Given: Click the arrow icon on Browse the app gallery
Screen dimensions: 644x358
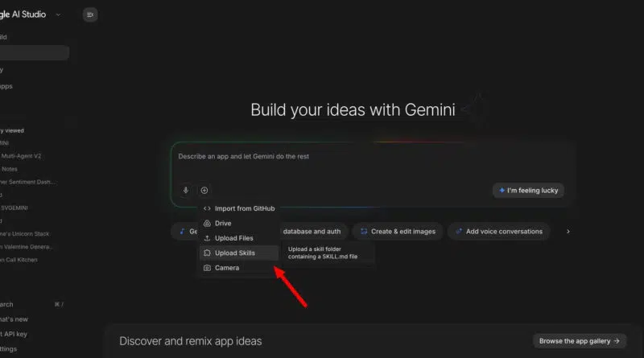Looking at the screenshot, I should click(617, 341).
